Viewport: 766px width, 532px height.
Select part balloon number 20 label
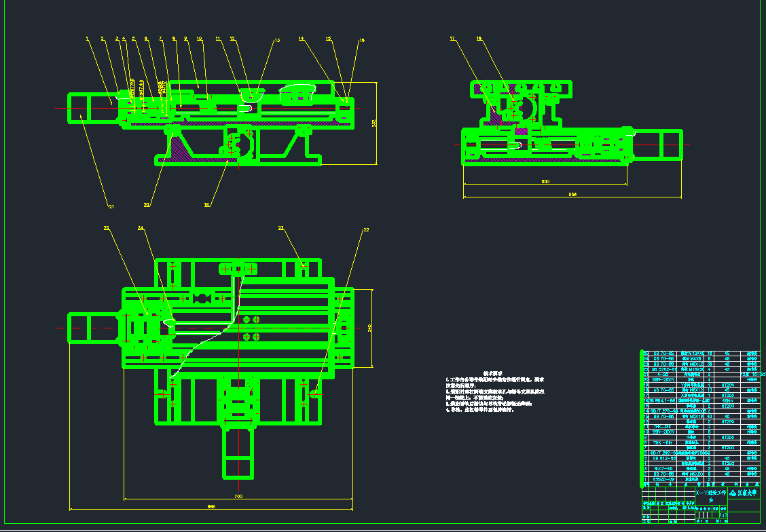(x=147, y=204)
